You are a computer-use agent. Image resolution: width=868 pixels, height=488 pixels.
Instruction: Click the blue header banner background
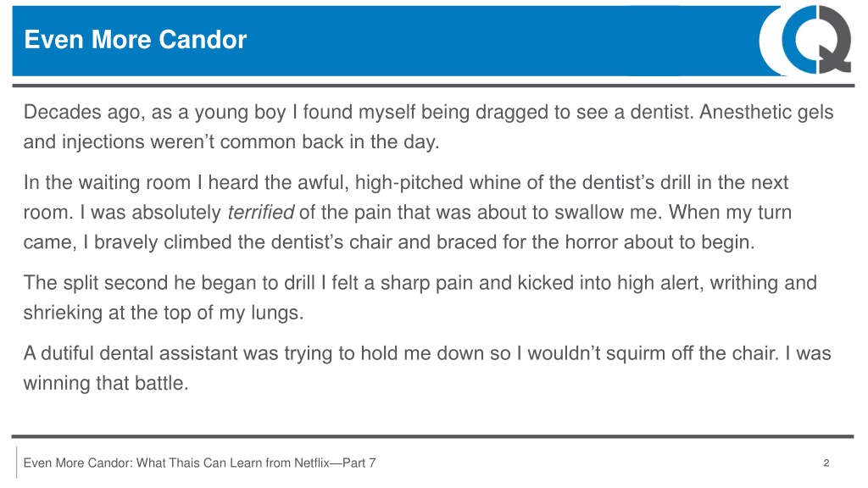click(387, 41)
